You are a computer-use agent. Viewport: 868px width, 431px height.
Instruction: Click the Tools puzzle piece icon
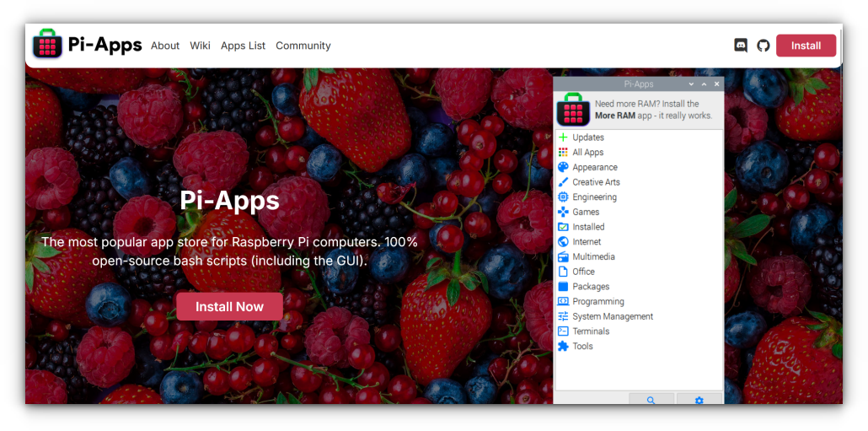[564, 346]
